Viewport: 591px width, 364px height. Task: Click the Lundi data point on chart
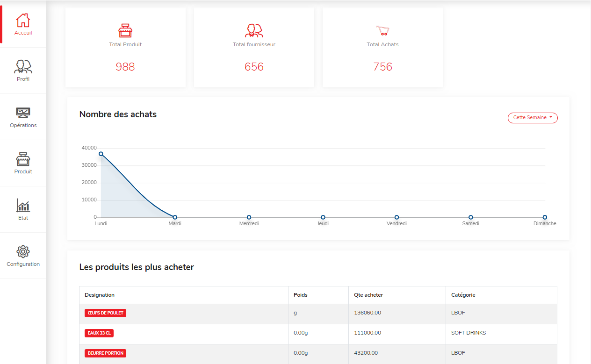click(101, 154)
